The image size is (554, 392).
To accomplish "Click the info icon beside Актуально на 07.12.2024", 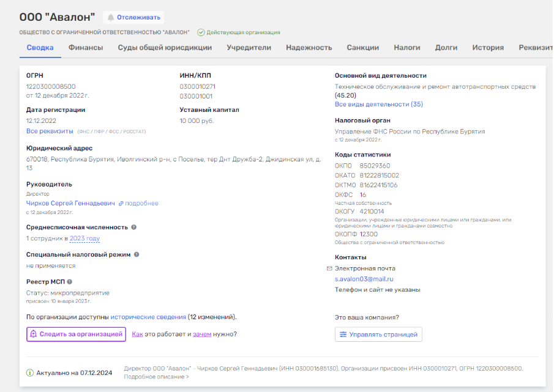I will (30, 372).
